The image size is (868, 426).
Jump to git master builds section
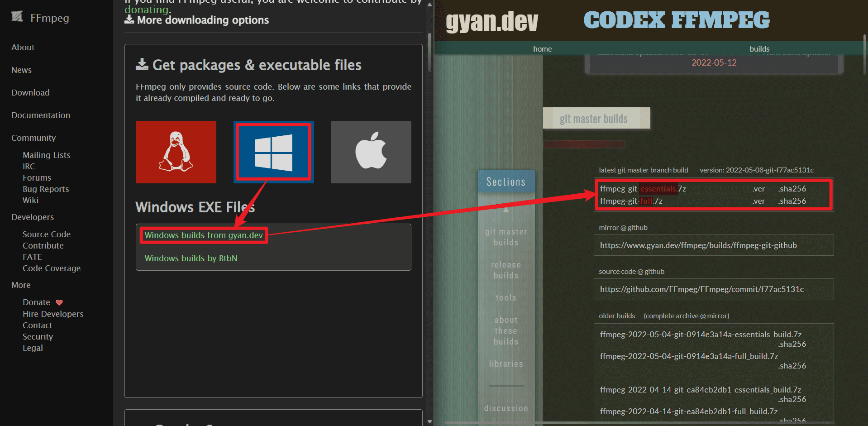pyautogui.click(x=506, y=237)
